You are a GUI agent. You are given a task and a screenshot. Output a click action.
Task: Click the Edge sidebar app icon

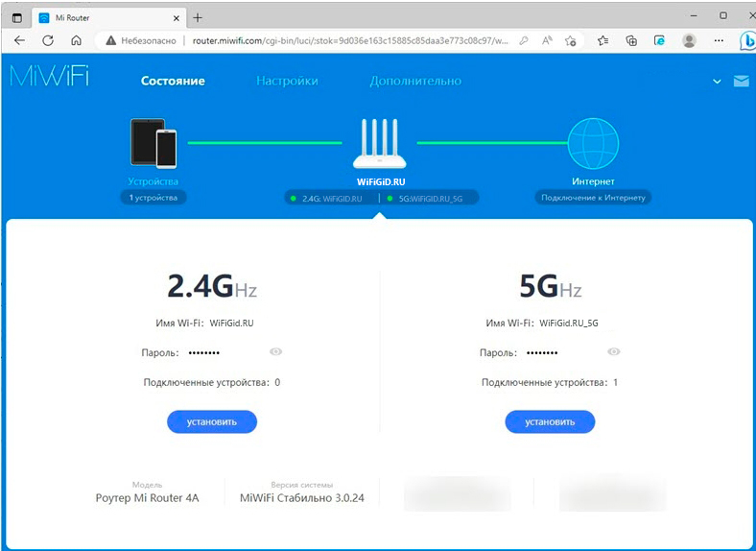coord(659,41)
